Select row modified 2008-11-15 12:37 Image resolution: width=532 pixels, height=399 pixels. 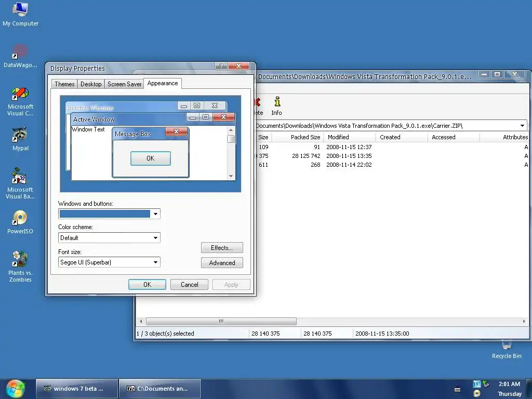pos(392,147)
